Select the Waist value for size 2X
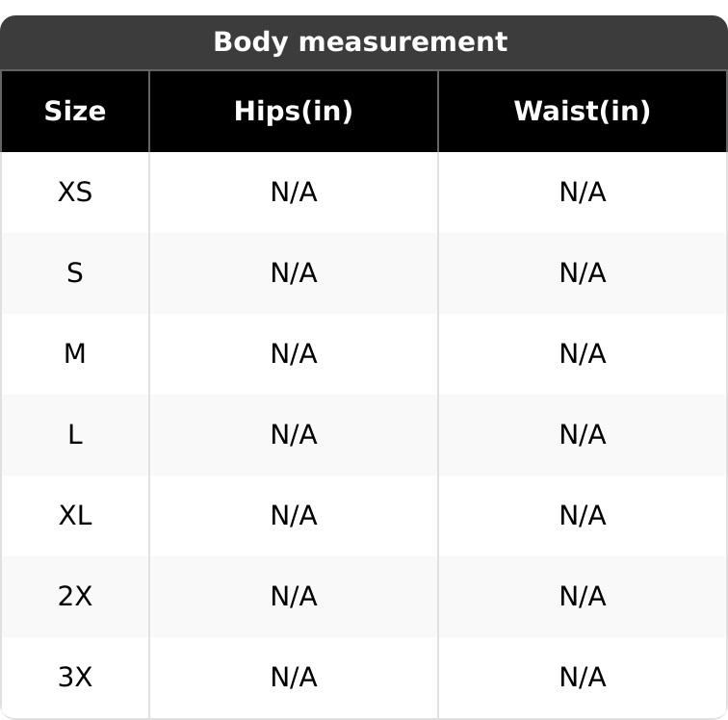 point(583,597)
